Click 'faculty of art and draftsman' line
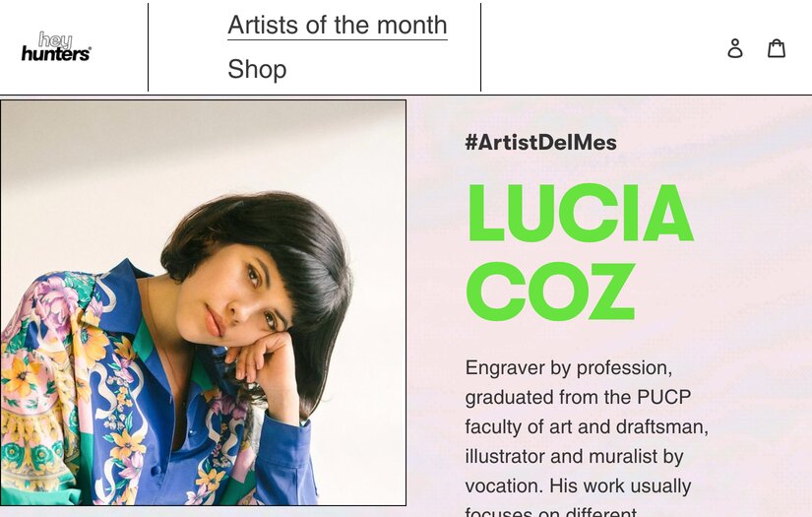 587,427
